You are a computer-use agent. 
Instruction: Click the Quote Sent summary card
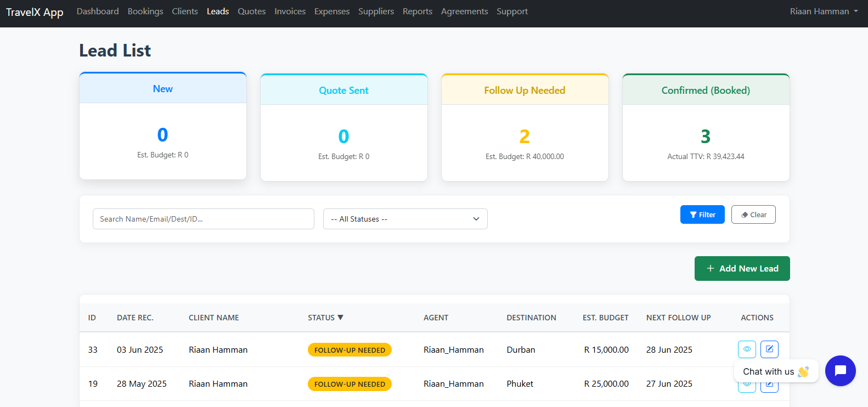[343, 127]
